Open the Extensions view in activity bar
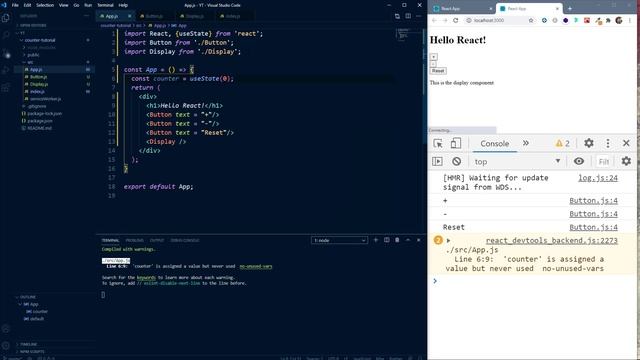 tap(6, 88)
